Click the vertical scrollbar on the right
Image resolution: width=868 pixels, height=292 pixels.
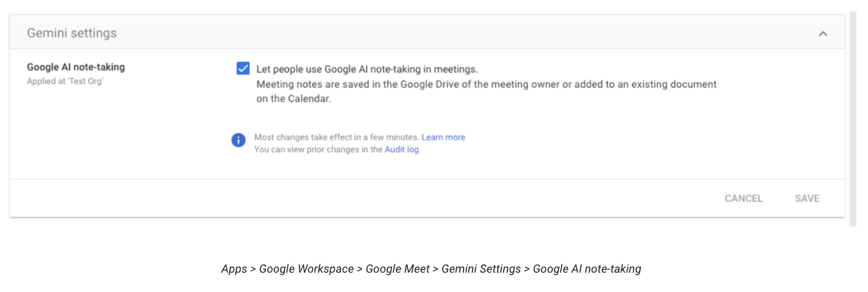point(853,119)
